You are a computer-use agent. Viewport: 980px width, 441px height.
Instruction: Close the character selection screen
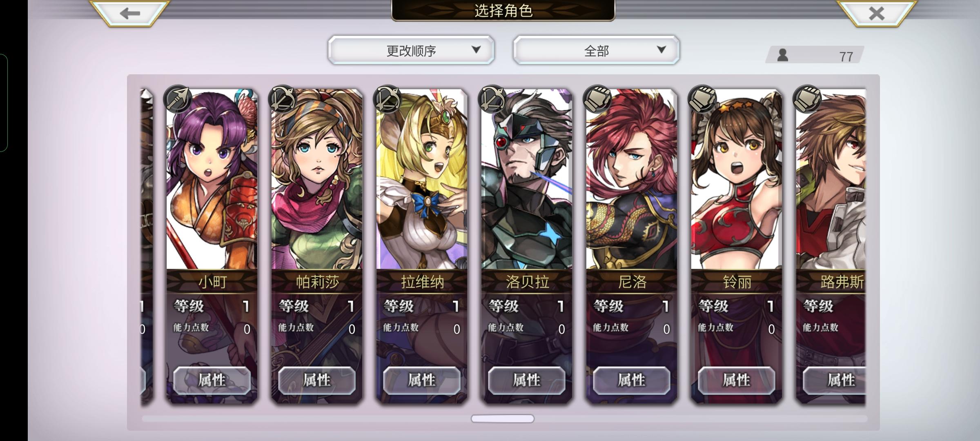point(876,13)
